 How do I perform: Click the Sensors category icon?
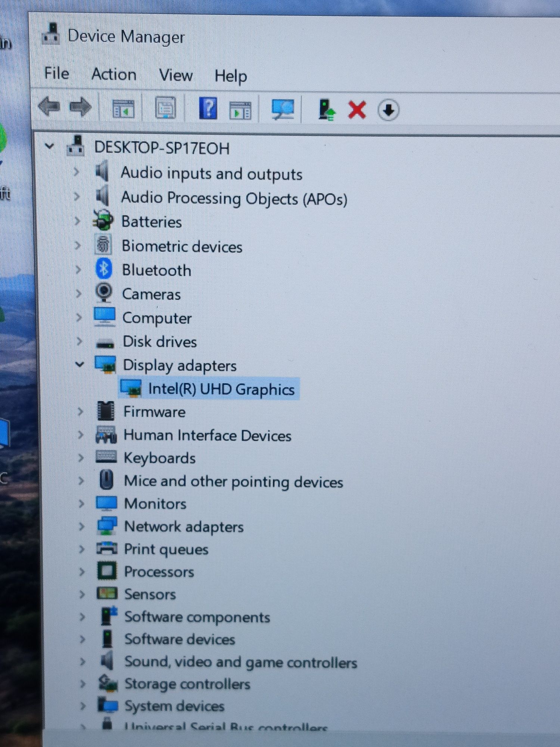point(107,593)
